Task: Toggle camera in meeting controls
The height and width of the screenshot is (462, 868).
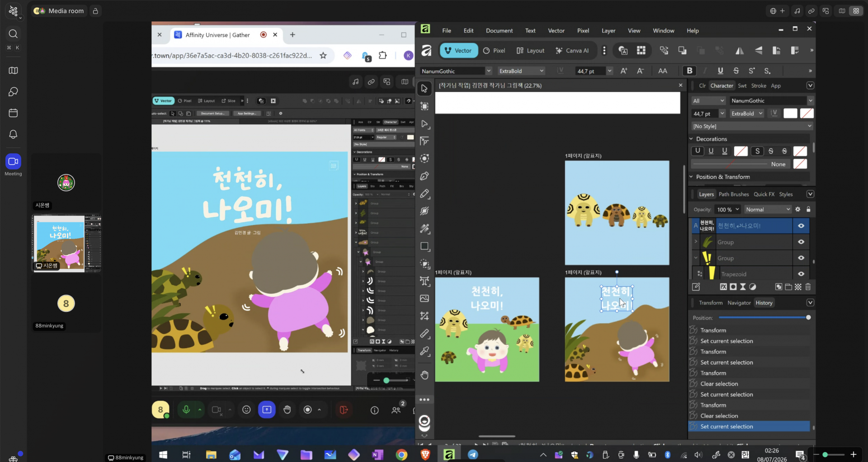Action: pos(217,410)
